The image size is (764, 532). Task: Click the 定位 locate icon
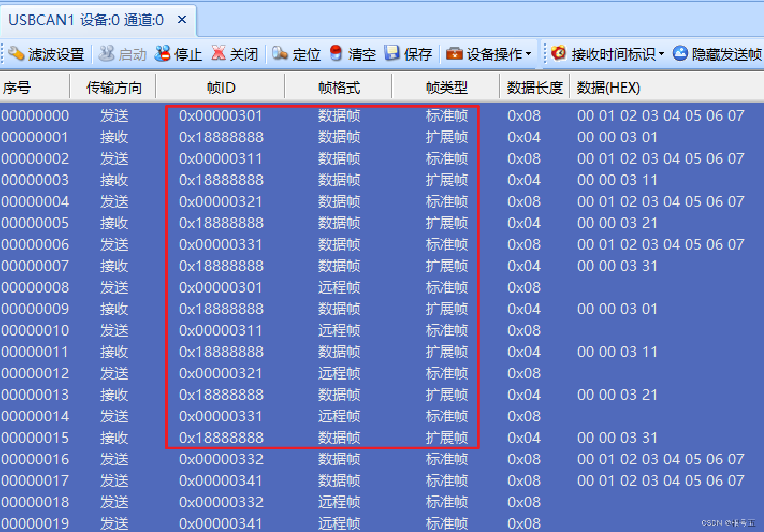pyautogui.click(x=280, y=53)
